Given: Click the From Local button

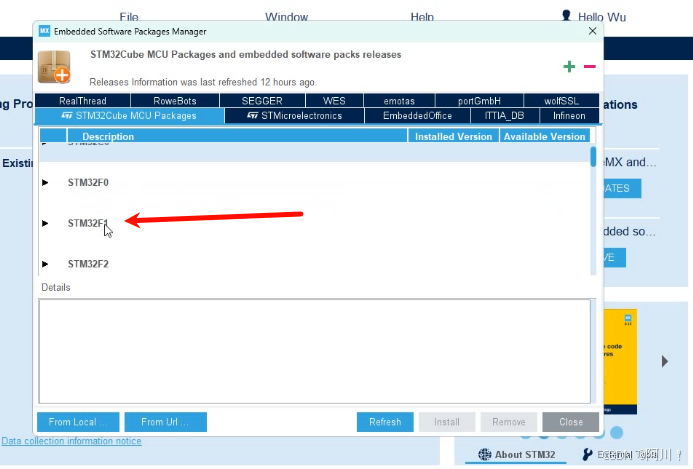Looking at the screenshot, I should (78, 422).
